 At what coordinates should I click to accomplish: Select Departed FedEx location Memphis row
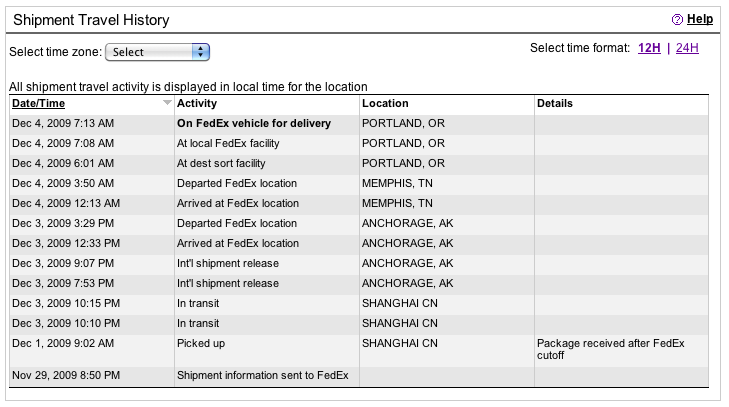(237, 184)
